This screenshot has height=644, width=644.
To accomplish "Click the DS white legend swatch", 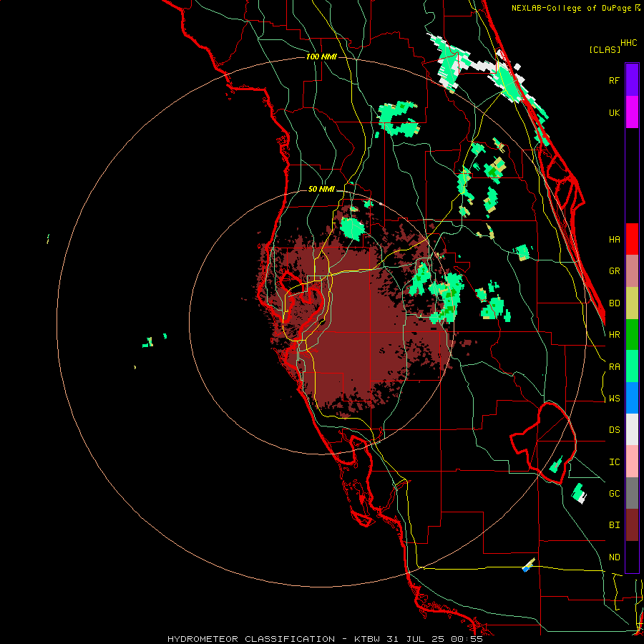I will (632, 429).
